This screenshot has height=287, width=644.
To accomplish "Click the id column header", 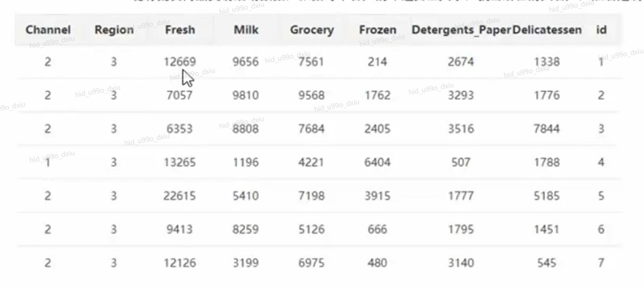I will point(601,30).
